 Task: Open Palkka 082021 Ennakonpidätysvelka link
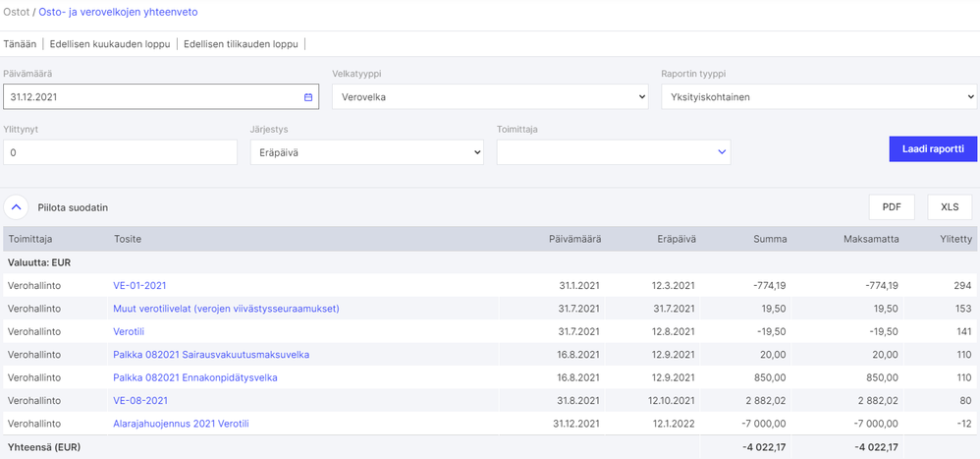195,377
